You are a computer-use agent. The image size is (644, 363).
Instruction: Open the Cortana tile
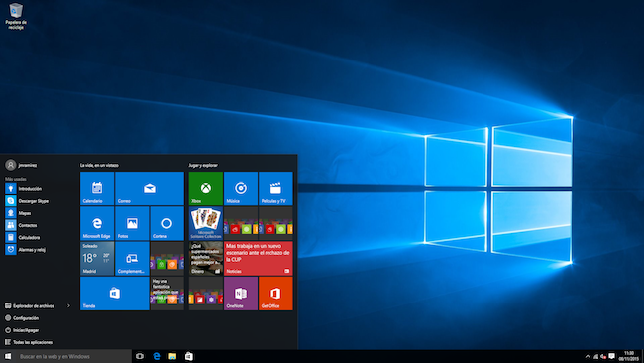coord(166,223)
